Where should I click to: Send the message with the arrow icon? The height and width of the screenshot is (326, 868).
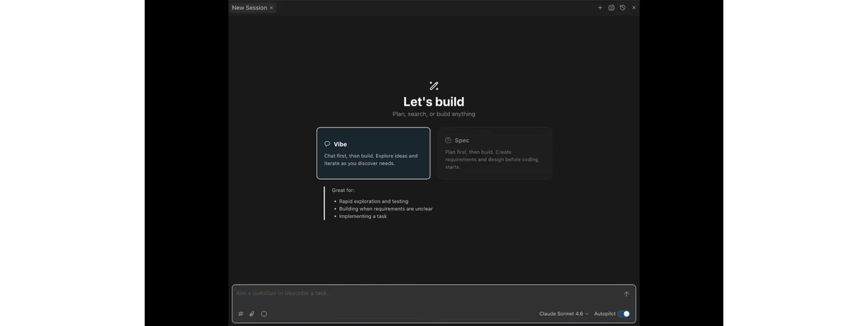[x=626, y=294]
